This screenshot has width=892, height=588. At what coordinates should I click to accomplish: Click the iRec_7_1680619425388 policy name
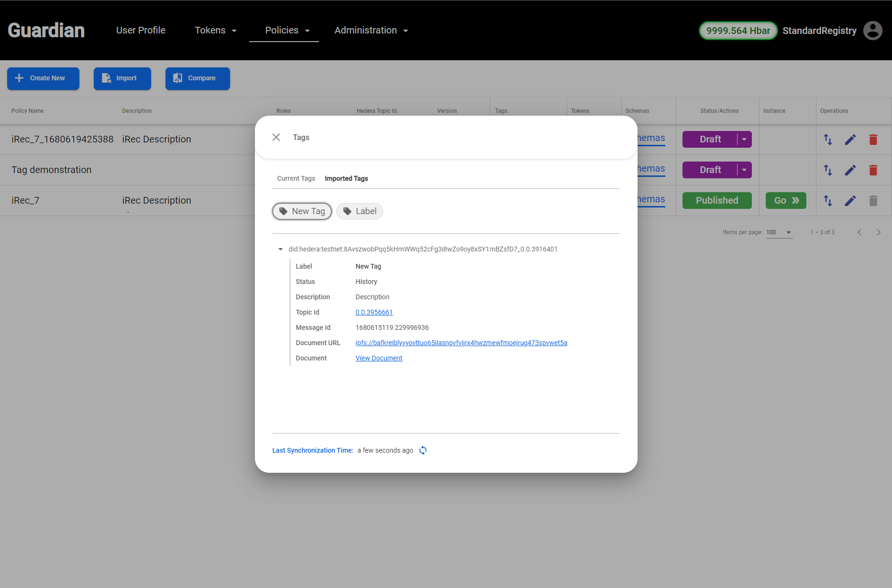coord(63,140)
